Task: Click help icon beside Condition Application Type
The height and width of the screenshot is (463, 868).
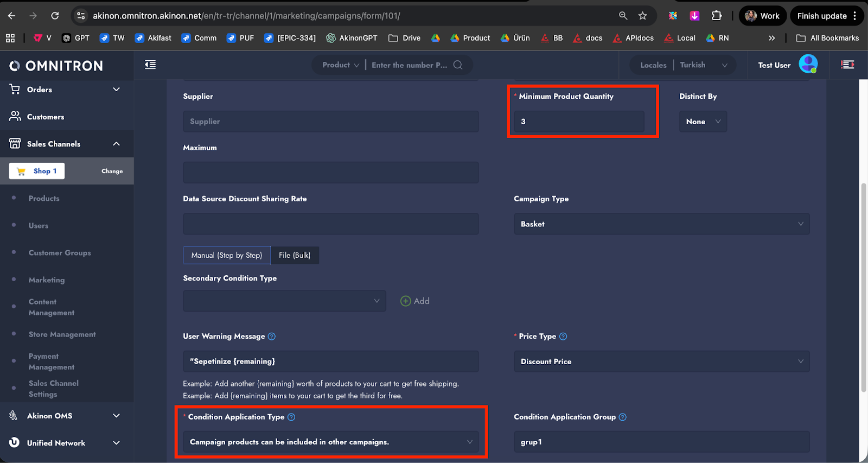Action: pos(291,417)
